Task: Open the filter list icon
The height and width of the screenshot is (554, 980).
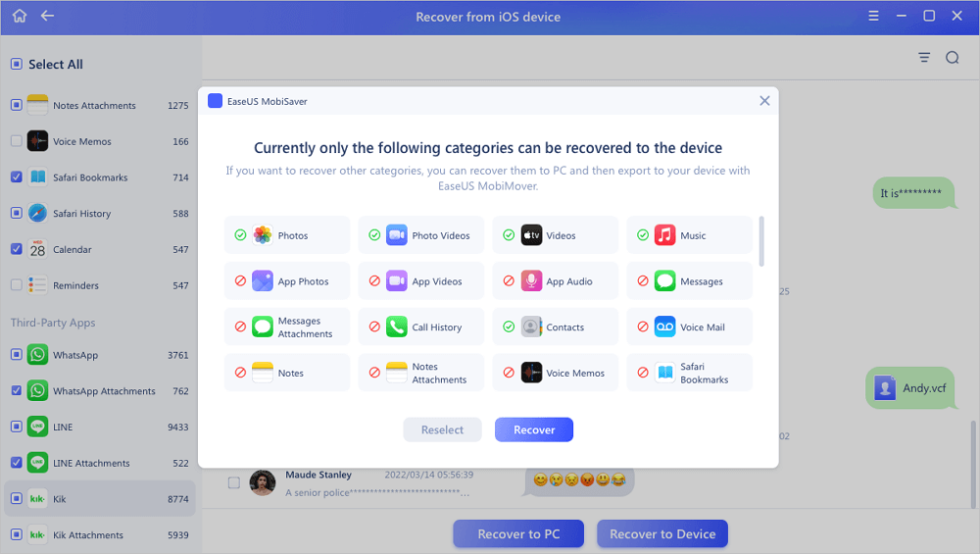Action: (x=924, y=58)
